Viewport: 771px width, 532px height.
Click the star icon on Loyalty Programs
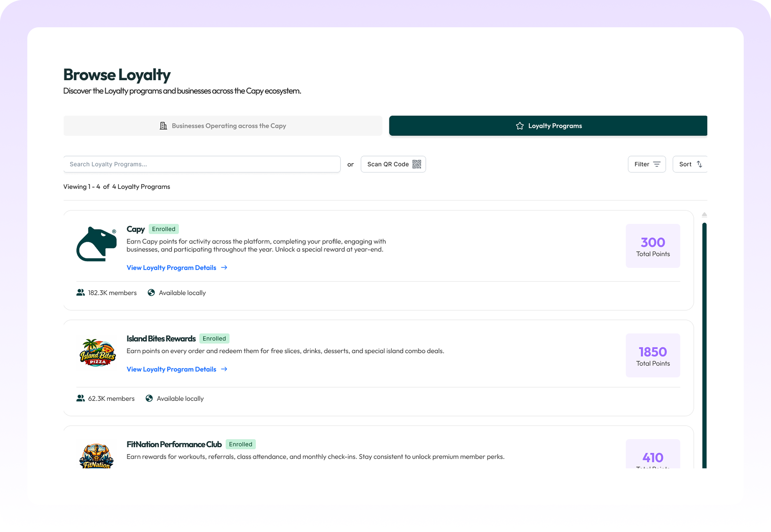coord(520,126)
